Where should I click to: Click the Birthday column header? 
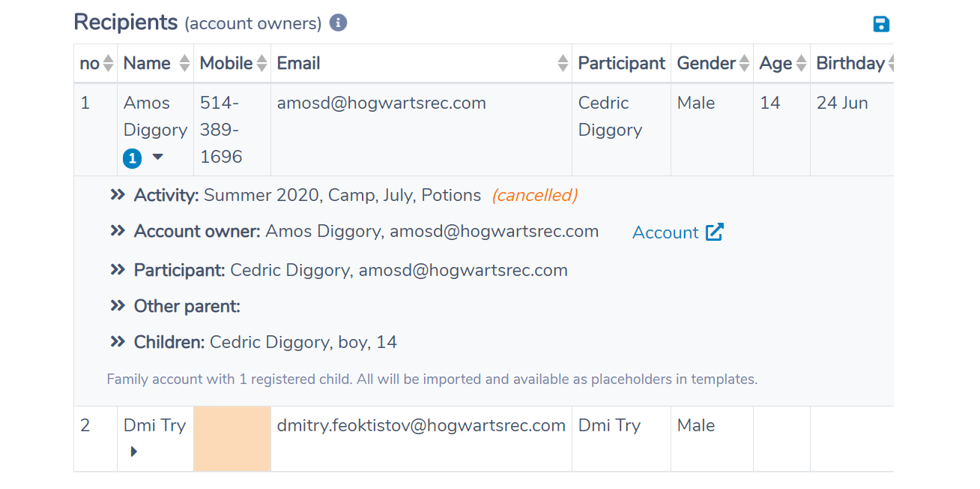click(x=850, y=64)
